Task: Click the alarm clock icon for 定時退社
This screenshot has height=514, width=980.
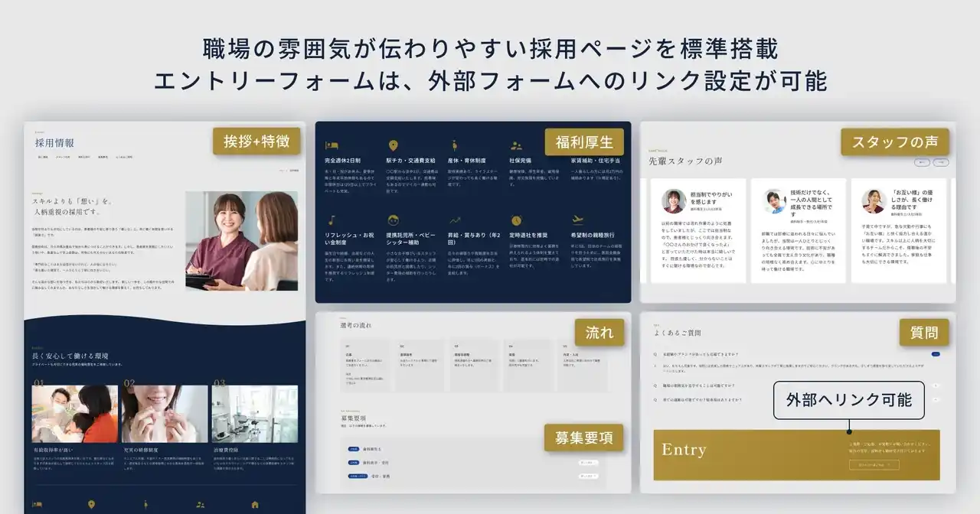Action: 517,220
